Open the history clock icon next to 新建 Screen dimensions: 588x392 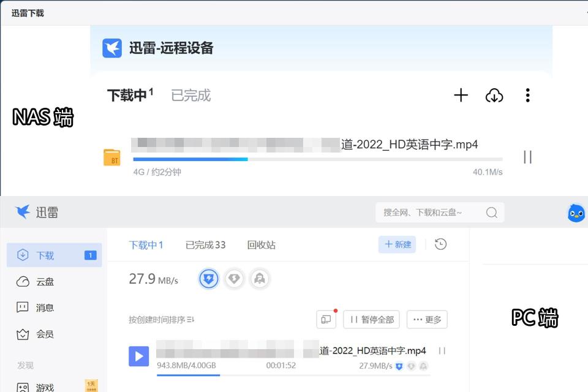[440, 244]
